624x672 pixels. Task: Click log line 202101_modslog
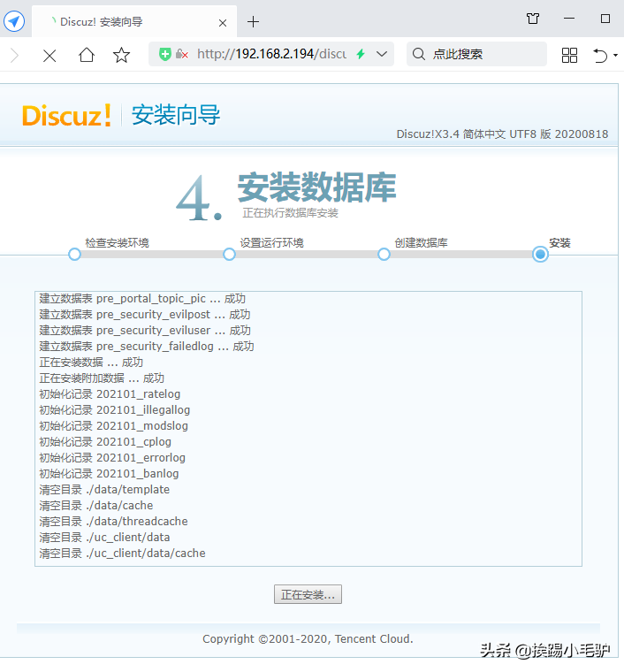(x=113, y=425)
